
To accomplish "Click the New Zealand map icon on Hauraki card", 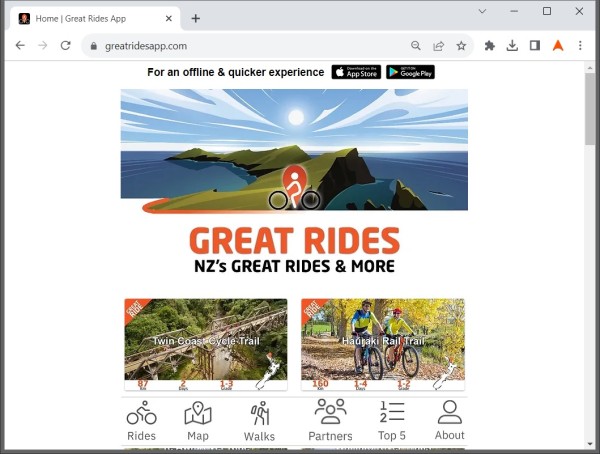I will click(445, 372).
